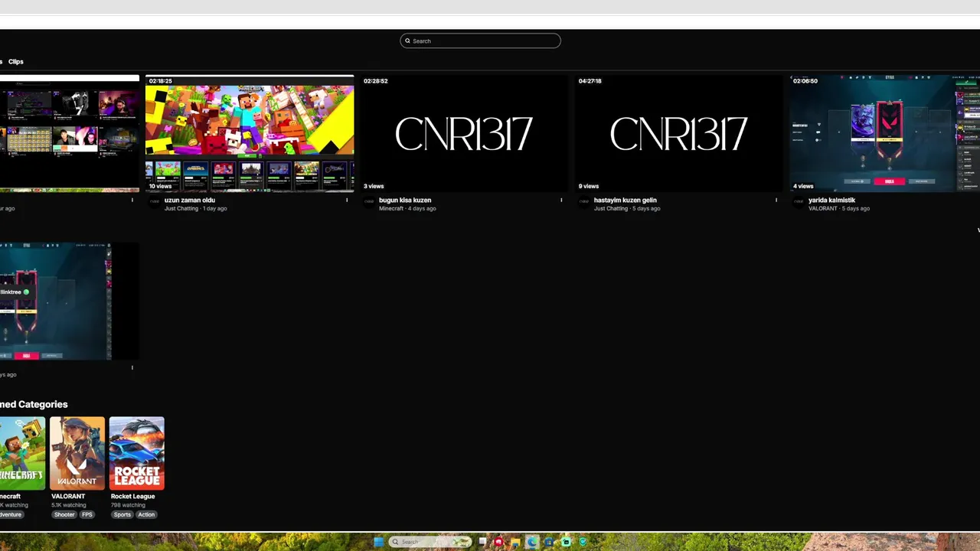Click the Windows taskbar Search box
This screenshot has height=551, width=980.
pyautogui.click(x=430, y=542)
